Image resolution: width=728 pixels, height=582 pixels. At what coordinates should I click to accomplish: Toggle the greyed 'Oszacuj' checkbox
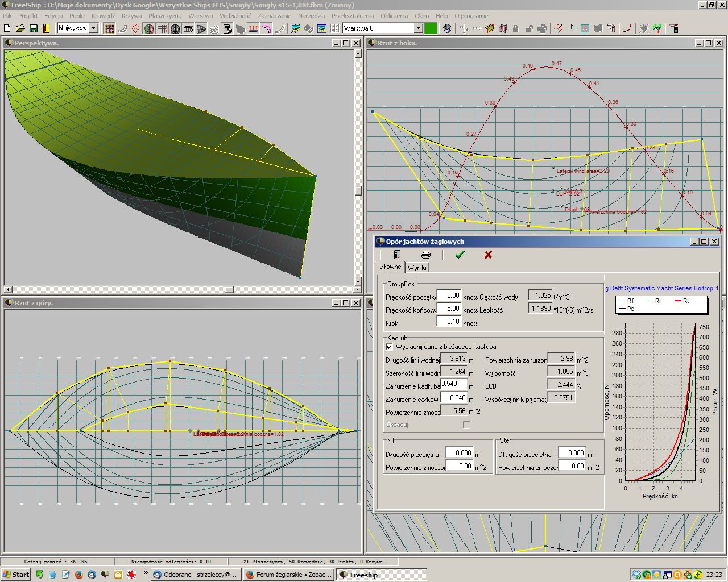[x=466, y=425]
